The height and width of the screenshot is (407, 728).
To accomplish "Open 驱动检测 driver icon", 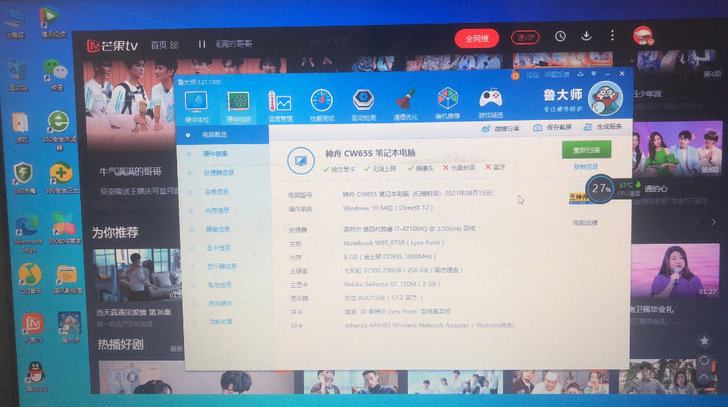I will click(364, 99).
